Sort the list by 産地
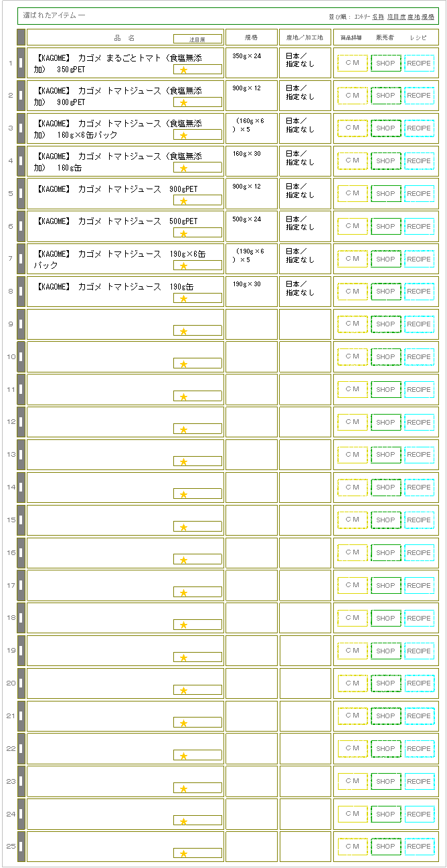This screenshot has height=868, width=447. [414, 16]
